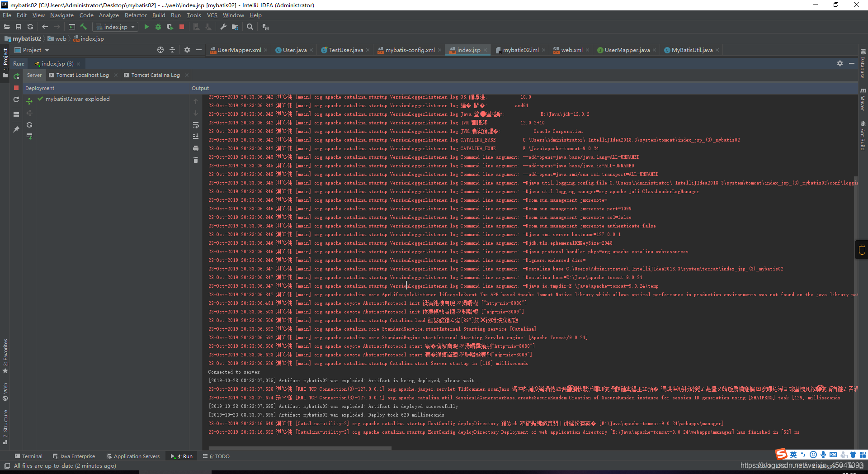Toggle Scroll to End in output console
The image size is (868, 474).
(x=196, y=137)
